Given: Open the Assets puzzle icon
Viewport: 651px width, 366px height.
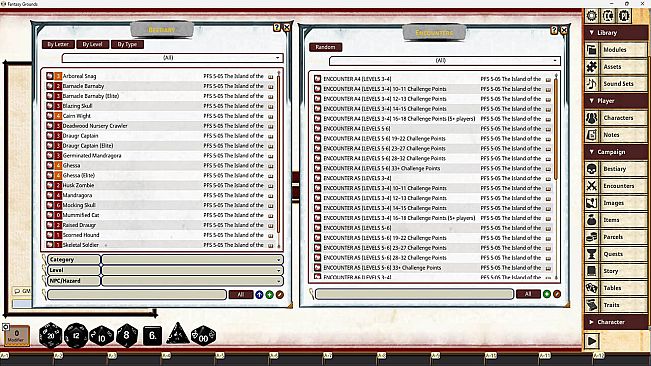Looking at the screenshot, I should tap(592, 67).
